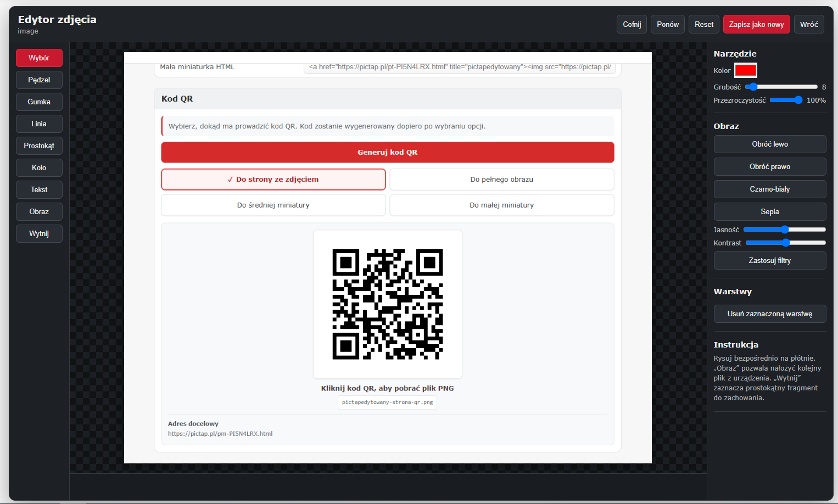
Task: Choose the Linia line tool
Action: point(39,124)
